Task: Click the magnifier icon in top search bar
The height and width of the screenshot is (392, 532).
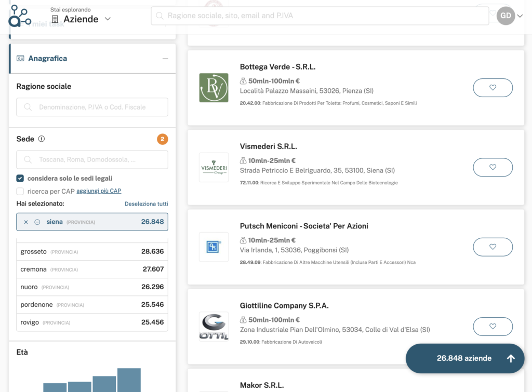Action: pyautogui.click(x=159, y=16)
